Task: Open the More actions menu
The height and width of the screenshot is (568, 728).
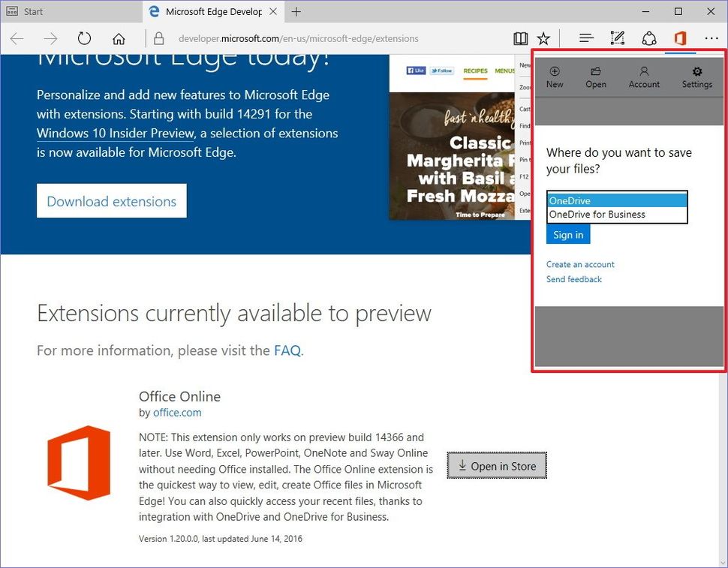Action: (x=711, y=38)
